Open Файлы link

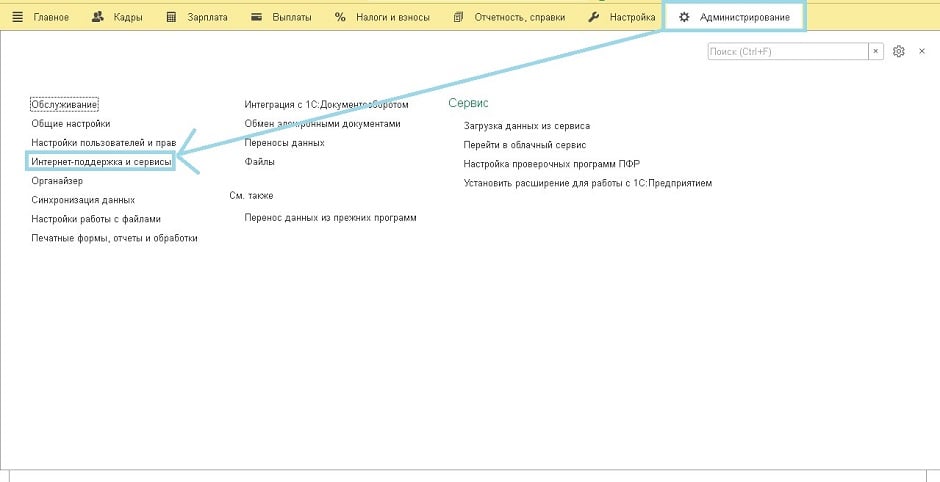260,162
